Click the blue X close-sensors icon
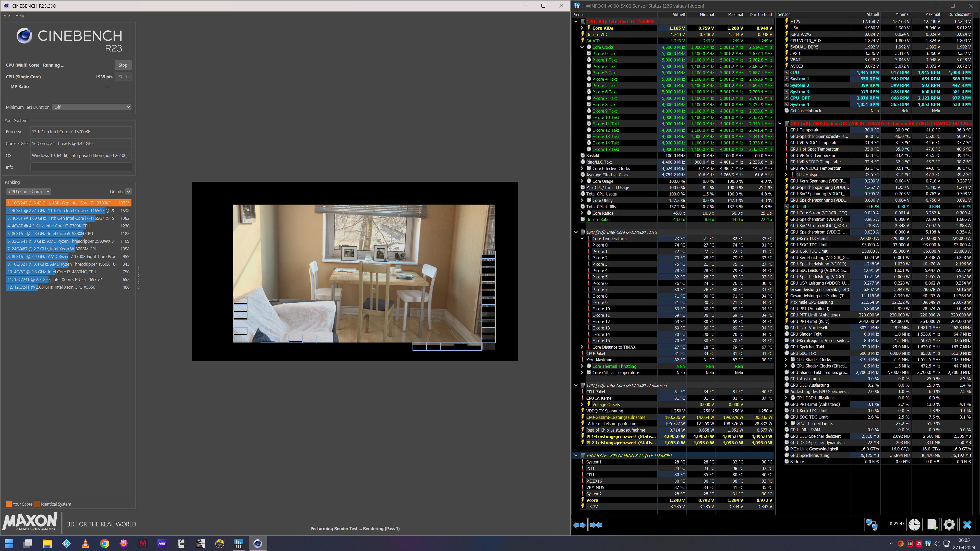The height and width of the screenshot is (551, 980). point(967,525)
